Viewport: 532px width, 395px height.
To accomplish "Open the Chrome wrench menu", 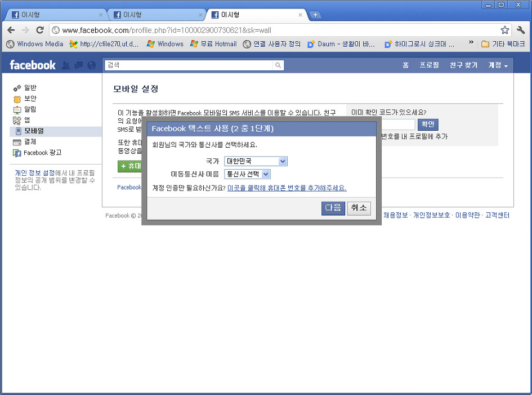I will click(521, 30).
